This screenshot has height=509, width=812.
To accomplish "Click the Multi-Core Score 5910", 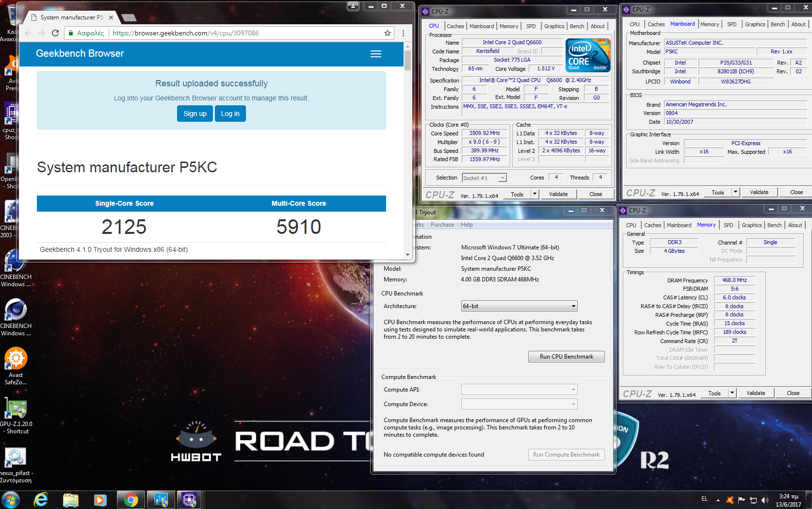I will click(x=299, y=227).
